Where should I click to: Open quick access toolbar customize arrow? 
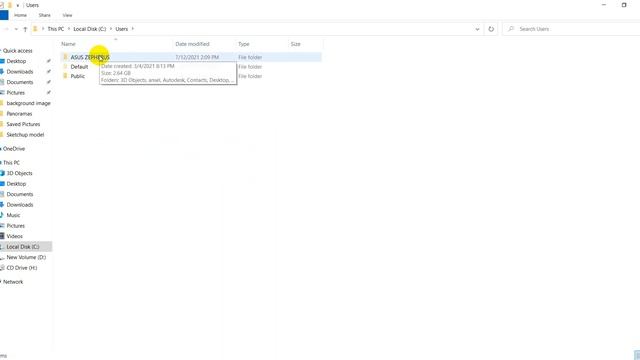pos(18,5)
